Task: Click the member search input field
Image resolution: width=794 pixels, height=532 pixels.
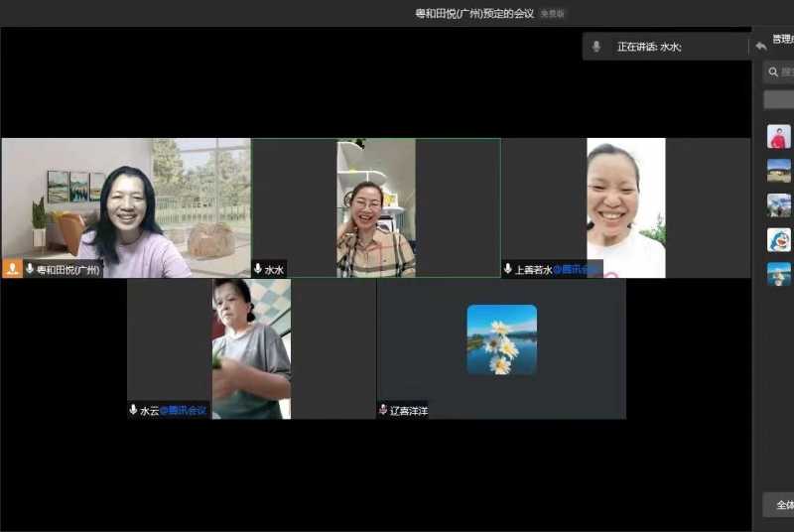Action: point(786,71)
